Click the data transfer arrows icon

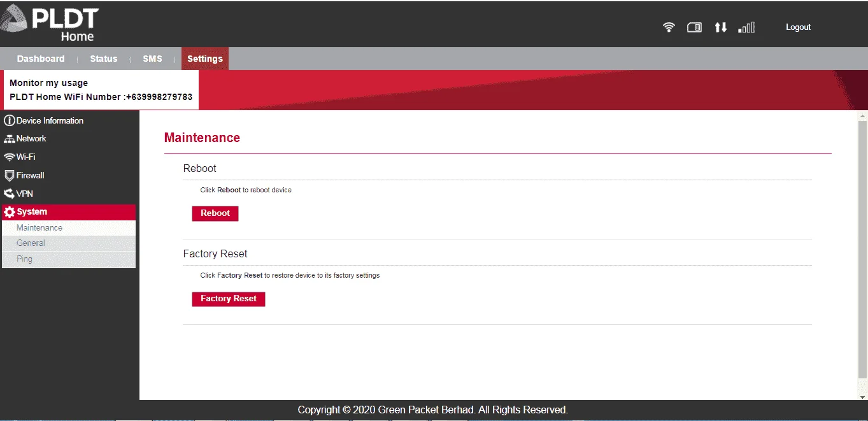tap(720, 27)
